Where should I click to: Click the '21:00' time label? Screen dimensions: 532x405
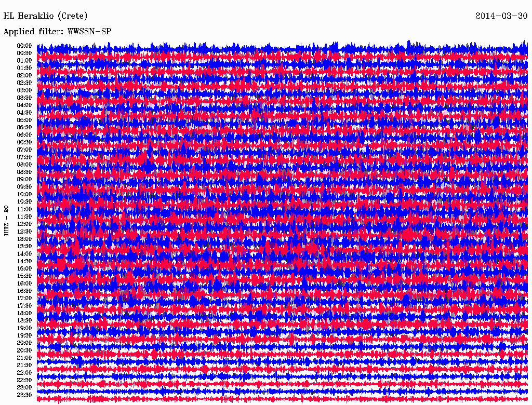click(x=24, y=358)
